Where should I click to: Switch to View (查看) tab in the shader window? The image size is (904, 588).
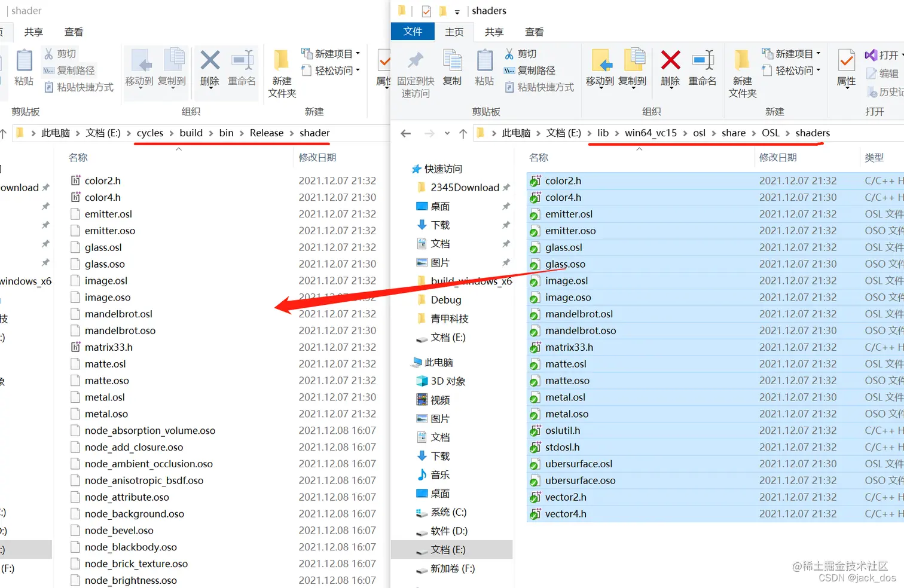74,32
